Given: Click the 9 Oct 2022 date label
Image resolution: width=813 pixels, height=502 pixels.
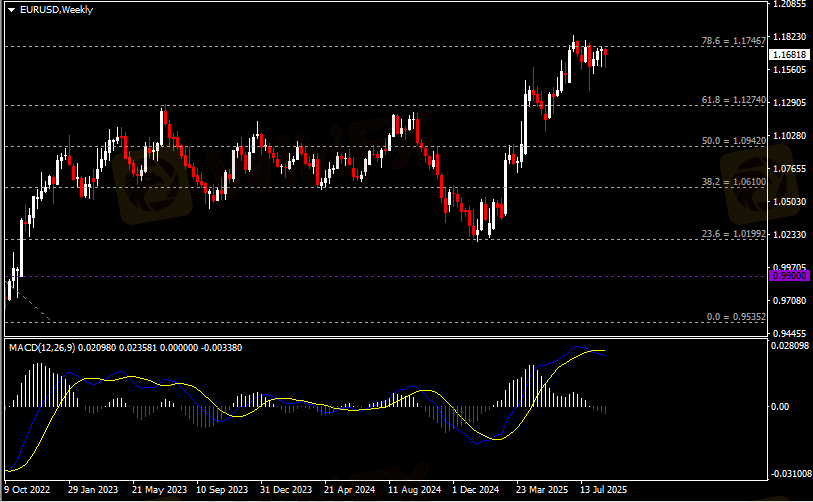Looking at the screenshot, I should (28, 490).
